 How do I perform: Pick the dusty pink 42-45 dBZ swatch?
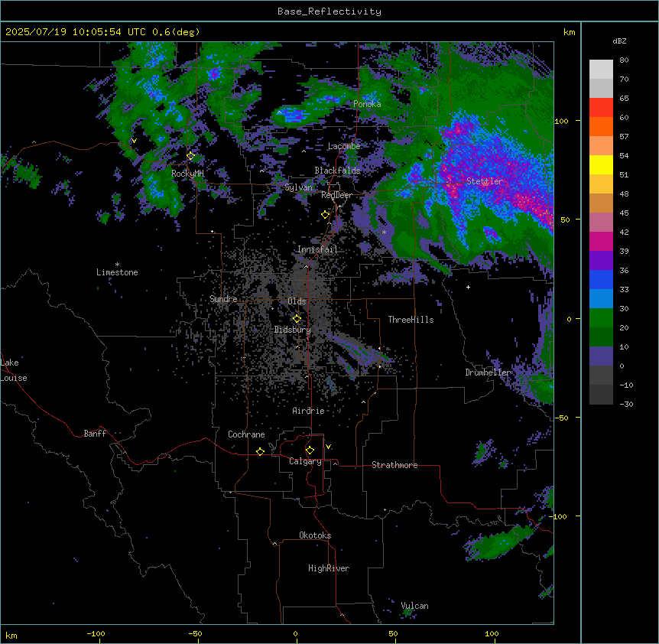[x=601, y=223]
